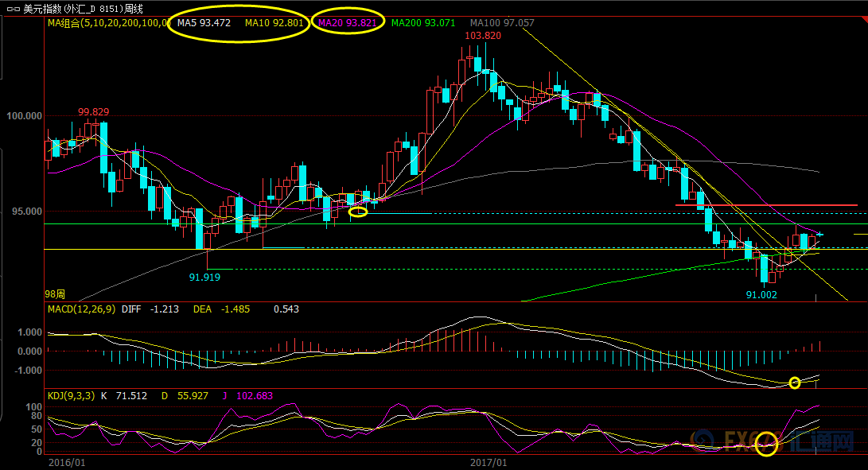Click the small yellow ellipse near the 95.000 level

pos(358,212)
